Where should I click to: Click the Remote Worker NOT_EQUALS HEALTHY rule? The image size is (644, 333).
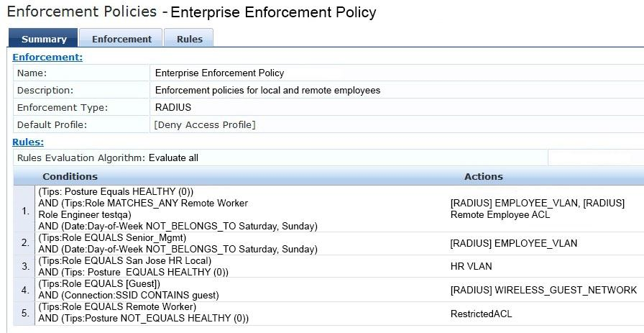pyautogui.click(x=143, y=313)
